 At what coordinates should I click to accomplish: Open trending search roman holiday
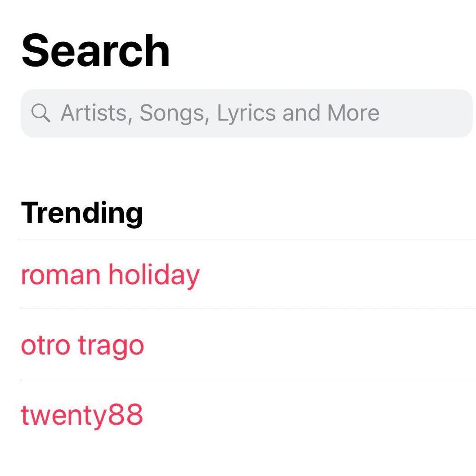tap(110, 275)
